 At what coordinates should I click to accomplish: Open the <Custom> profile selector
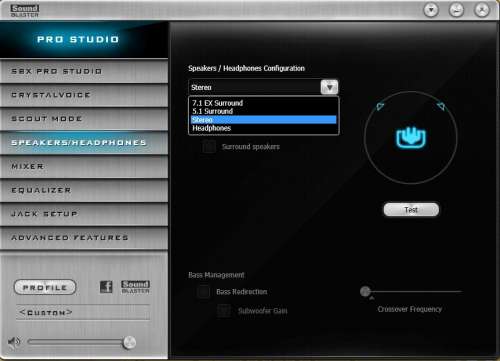click(x=83, y=313)
